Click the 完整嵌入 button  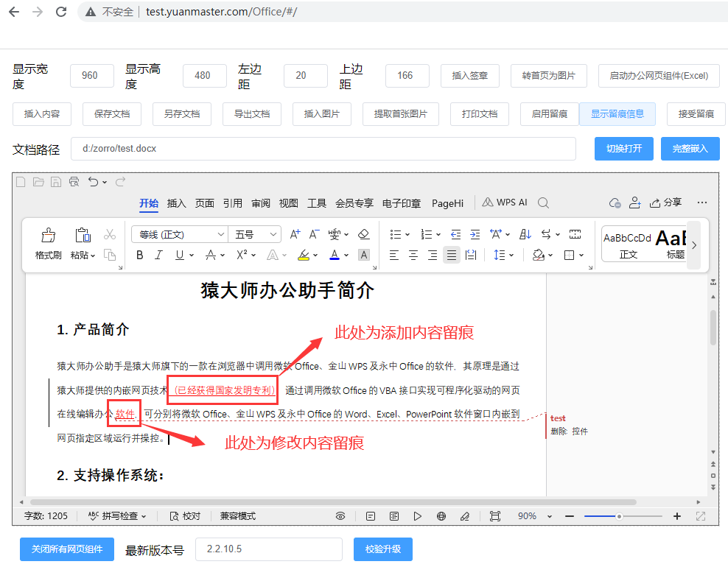pyautogui.click(x=690, y=149)
